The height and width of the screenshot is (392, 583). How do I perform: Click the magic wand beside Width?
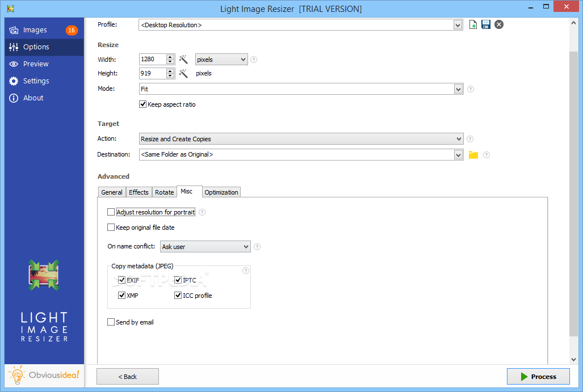pyautogui.click(x=183, y=60)
